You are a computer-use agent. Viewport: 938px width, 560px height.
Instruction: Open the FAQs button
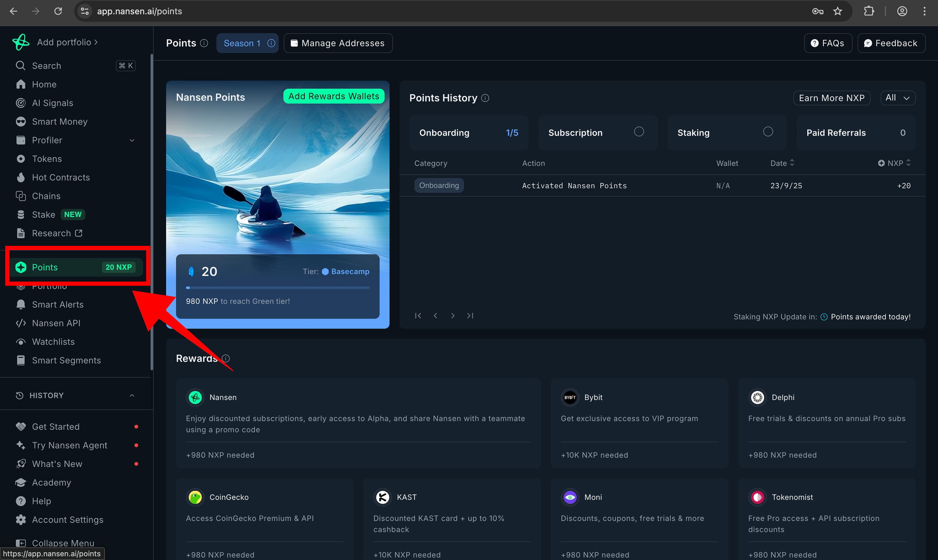828,43
